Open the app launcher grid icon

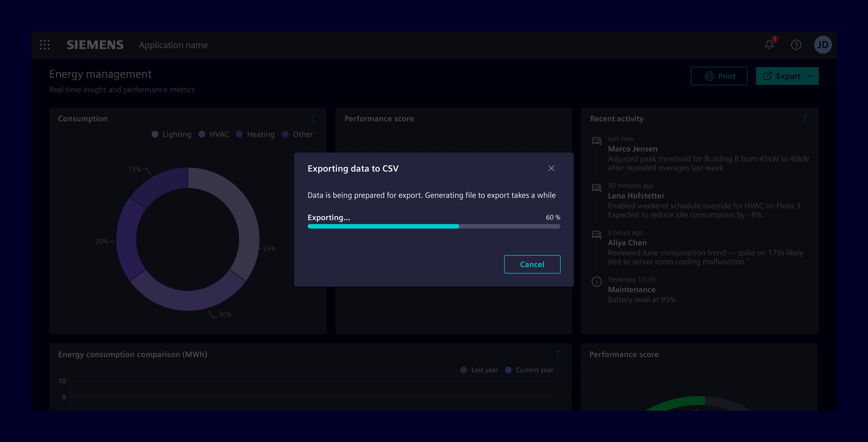(45, 44)
